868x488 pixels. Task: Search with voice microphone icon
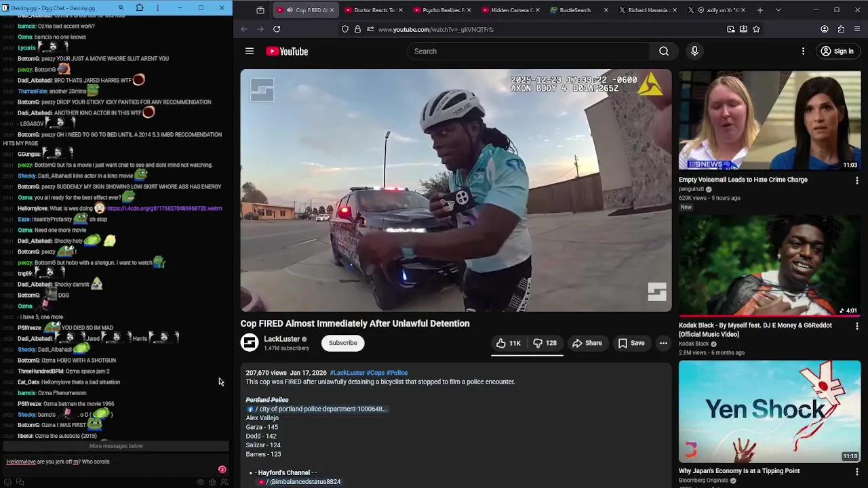pos(694,52)
